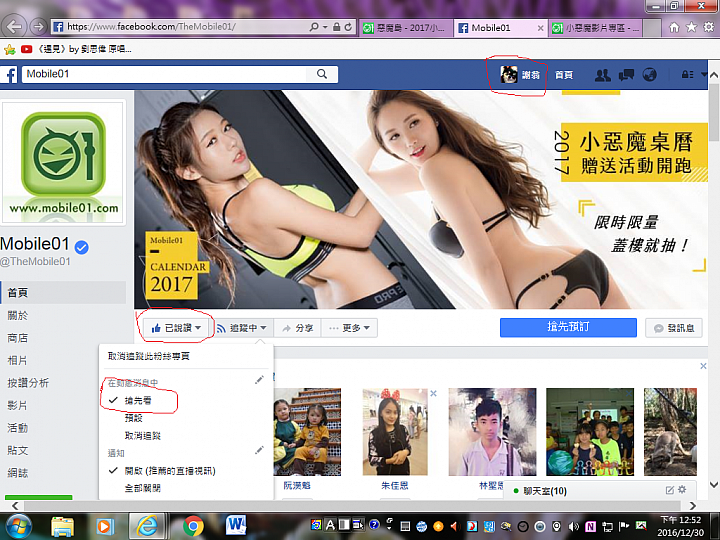
Task: Refresh the page via reload icon
Action: (348, 27)
